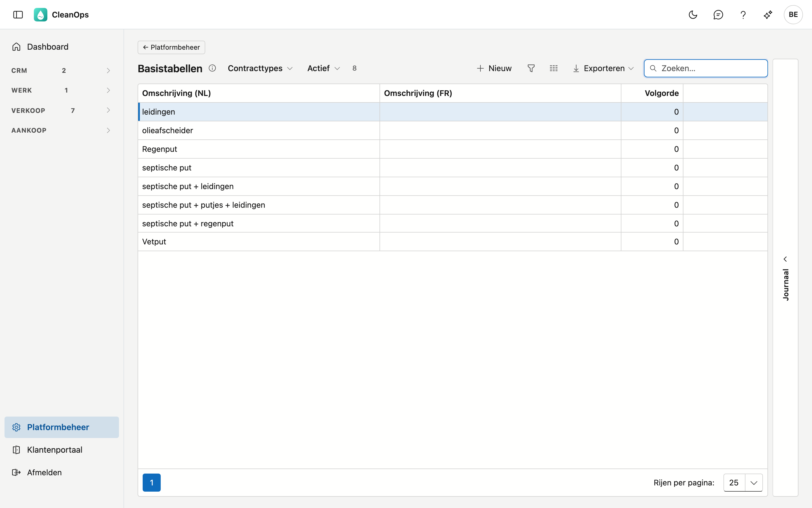Go to page 1
The image size is (812, 508).
[x=152, y=483]
